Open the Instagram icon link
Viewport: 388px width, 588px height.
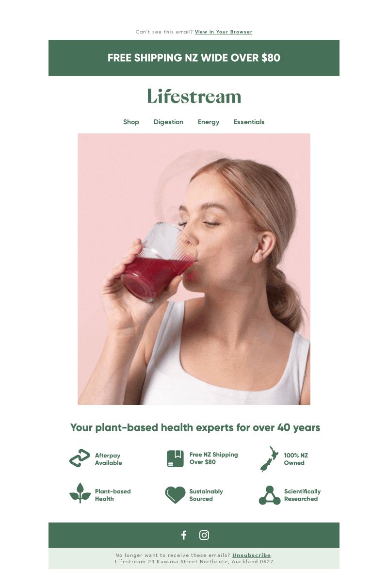pyautogui.click(x=204, y=535)
